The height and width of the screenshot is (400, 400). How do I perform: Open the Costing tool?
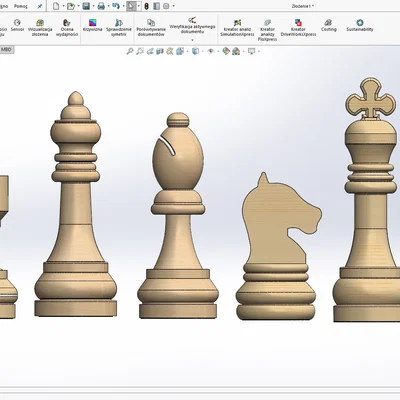pyautogui.click(x=329, y=25)
